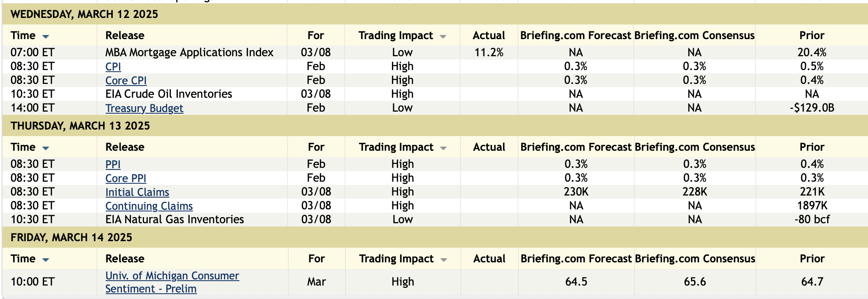Image resolution: width=868 pixels, height=299 pixels.
Task: Click the Time sort arrow under Wednesday
Action: pos(46,36)
